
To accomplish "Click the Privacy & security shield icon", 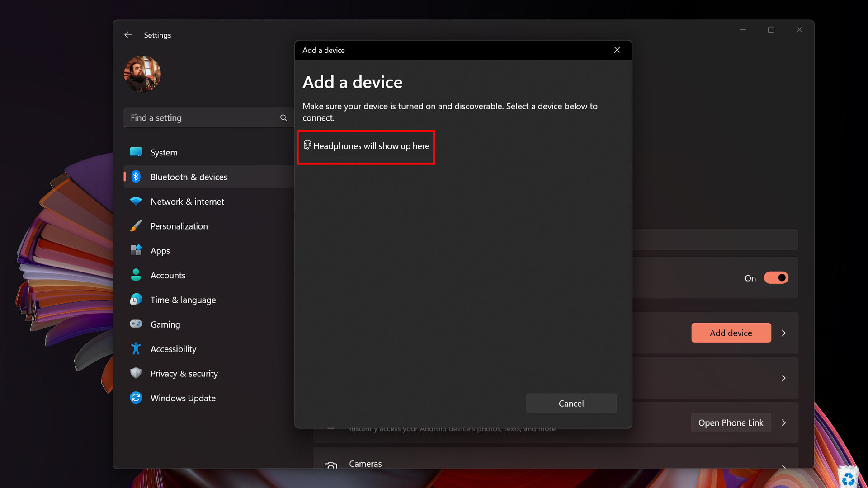I will 136,373.
